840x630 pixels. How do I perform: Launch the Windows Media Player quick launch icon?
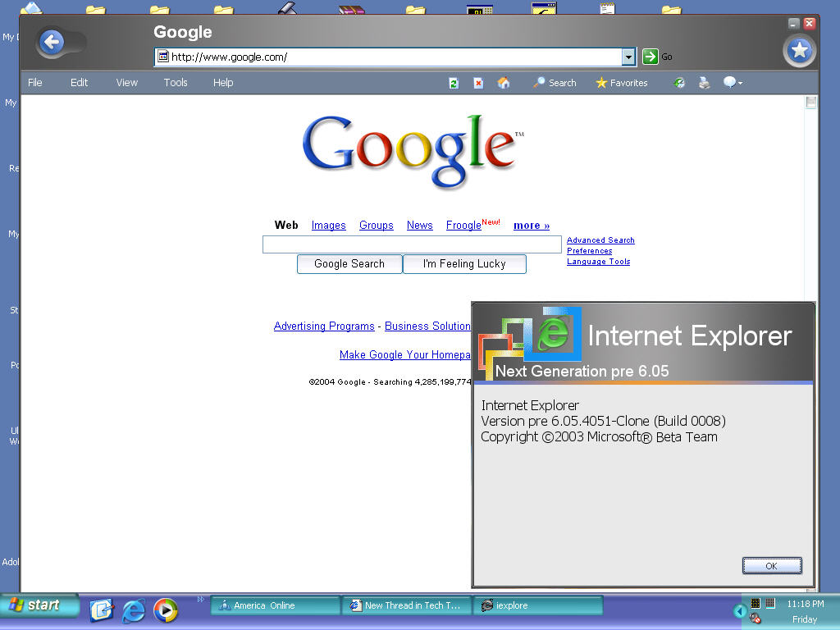point(166,610)
